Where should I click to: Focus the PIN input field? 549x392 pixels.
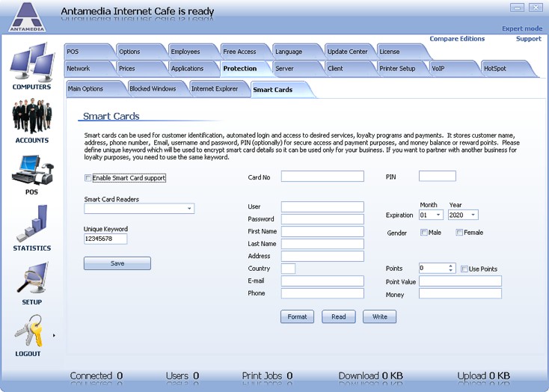click(438, 177)
